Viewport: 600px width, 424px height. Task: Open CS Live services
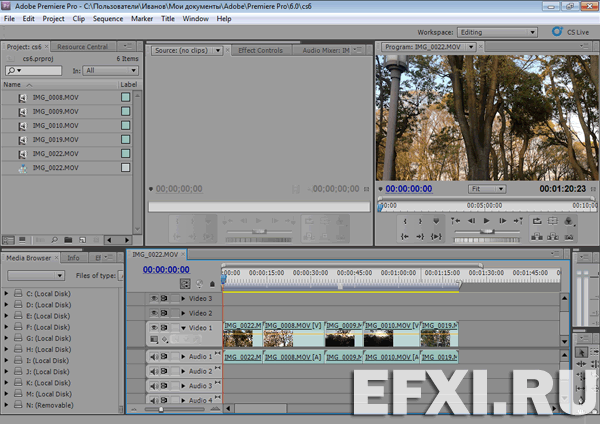[x=570, y=32]
